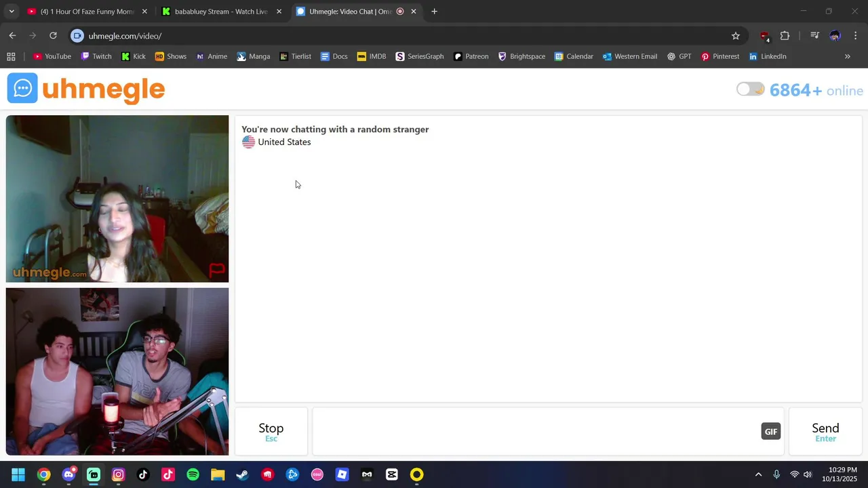The image size is (868, 488).
Task: Open the Docs bookmark
Action: [x=334, y=56]
